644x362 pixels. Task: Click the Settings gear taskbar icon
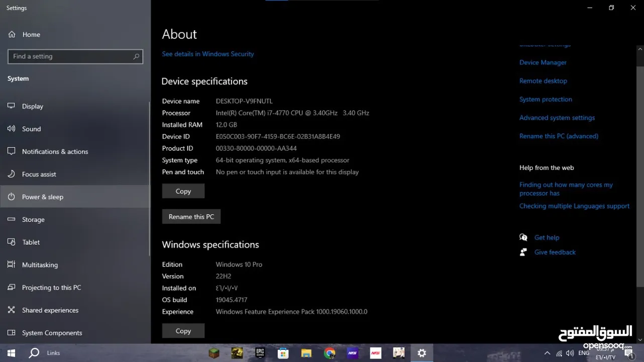(422, 353)
